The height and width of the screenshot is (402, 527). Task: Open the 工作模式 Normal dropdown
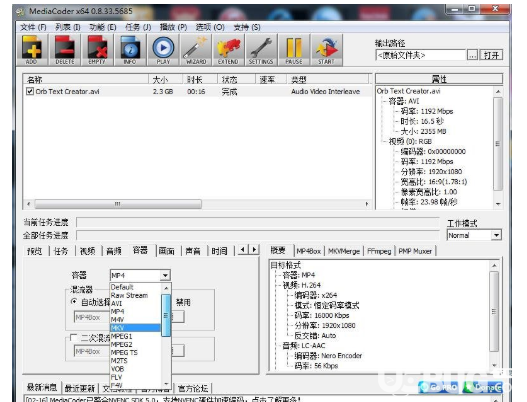pyautogui.click(x=474, y=235)
